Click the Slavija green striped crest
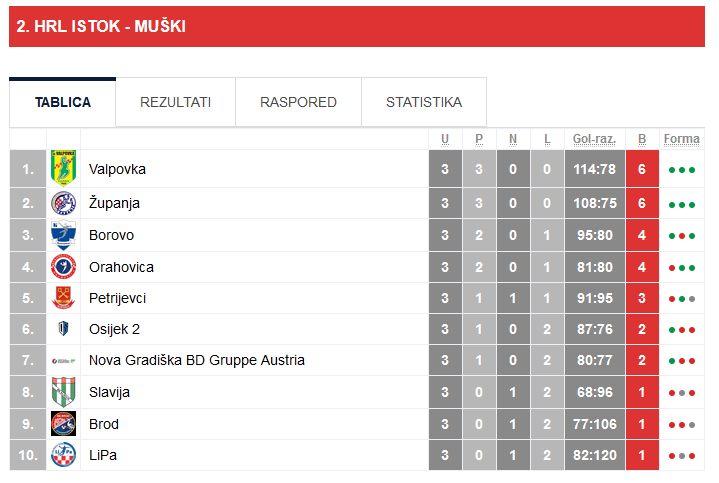 tap(64, 392)
